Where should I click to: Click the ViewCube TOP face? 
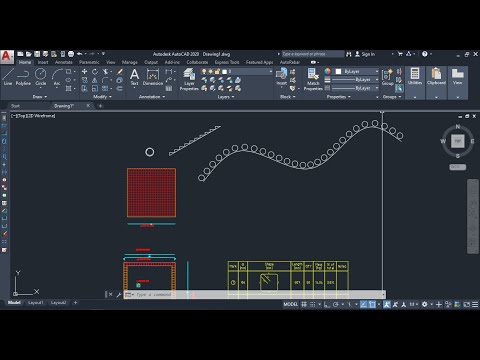coord(458,141)
